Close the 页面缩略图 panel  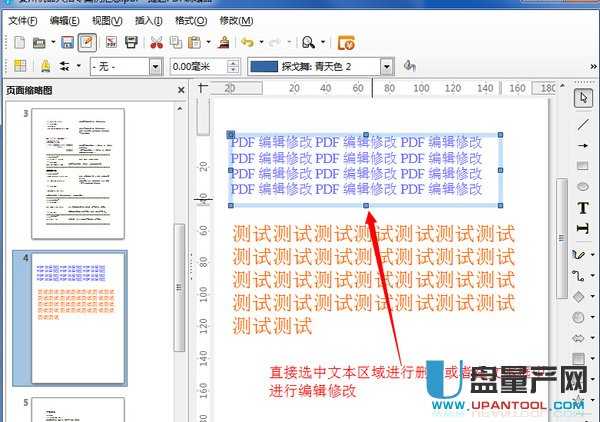(x=181, y=90)
